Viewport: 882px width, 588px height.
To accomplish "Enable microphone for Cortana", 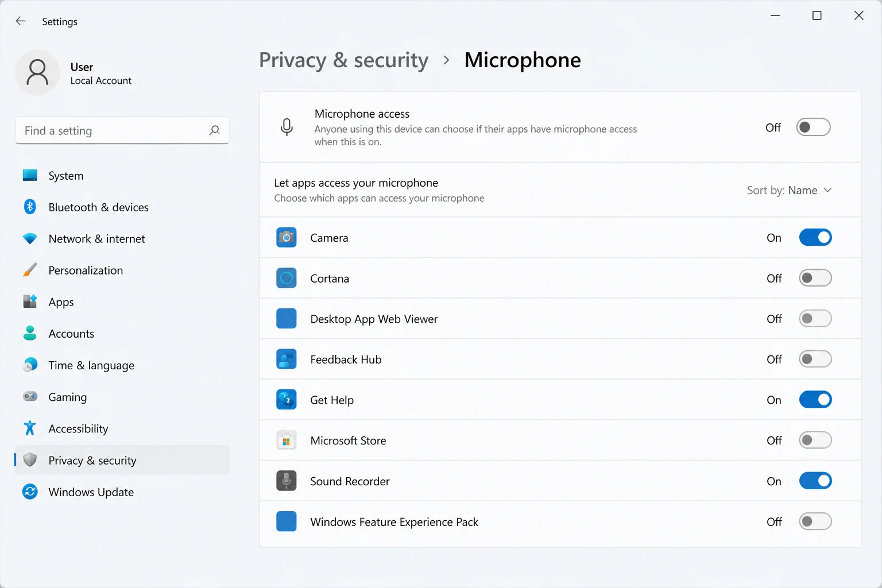I will 815,278.
